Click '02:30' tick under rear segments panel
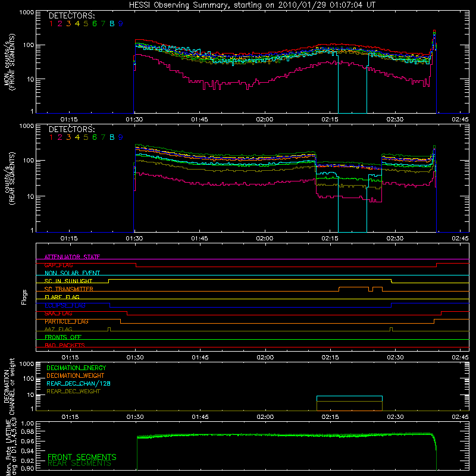 [x=394, y=239]
